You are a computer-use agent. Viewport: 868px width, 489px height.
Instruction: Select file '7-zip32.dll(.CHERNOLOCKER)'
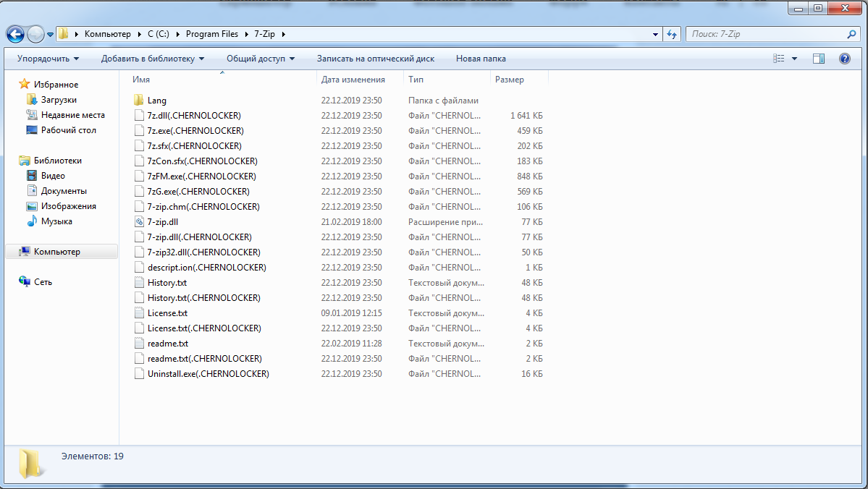pyautogui.click(x=203, y=252)
